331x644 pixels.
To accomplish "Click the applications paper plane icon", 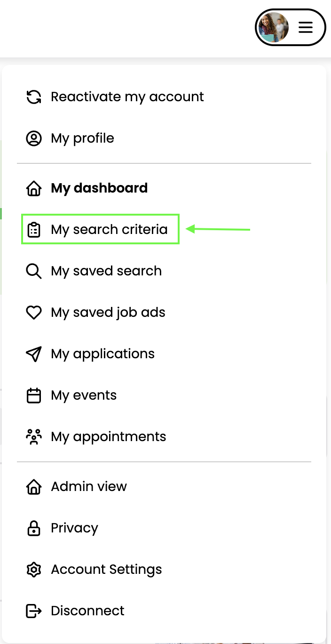I will click(x=34, y=354).
